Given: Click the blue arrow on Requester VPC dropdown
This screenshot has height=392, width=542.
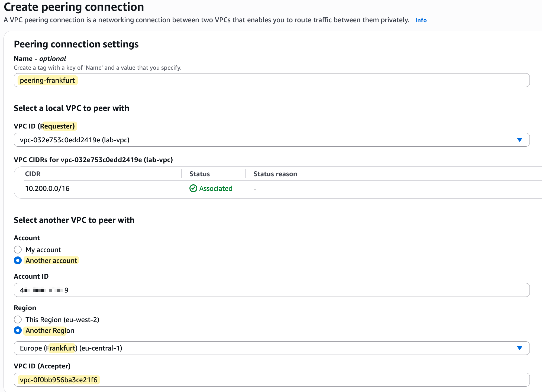Looking at the screenshot, I should (x=519, y=140).
